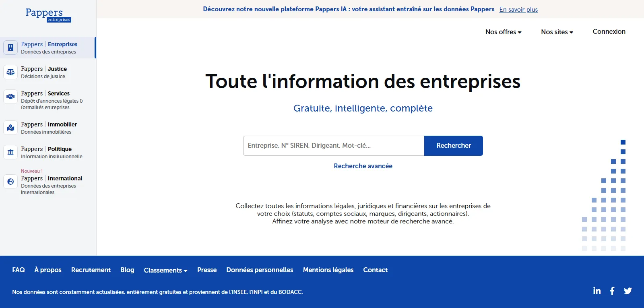Open the Mentions légales footer link
The height and width of the screenshot is (308, 644).
pos(328,270)
